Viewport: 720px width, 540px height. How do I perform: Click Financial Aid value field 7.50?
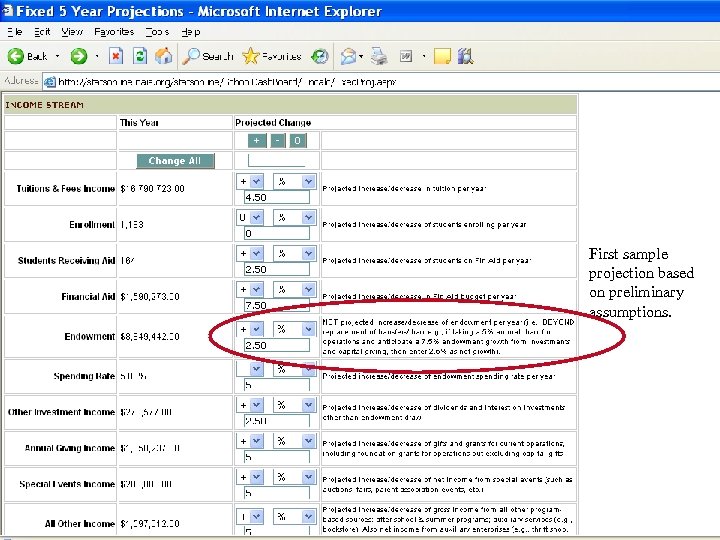277,305
